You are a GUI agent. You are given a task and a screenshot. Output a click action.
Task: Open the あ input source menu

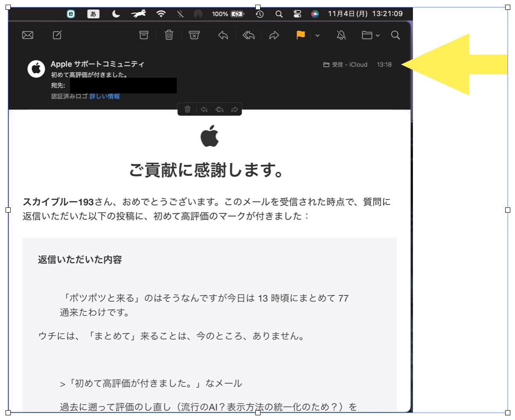[x=94, y=14]
